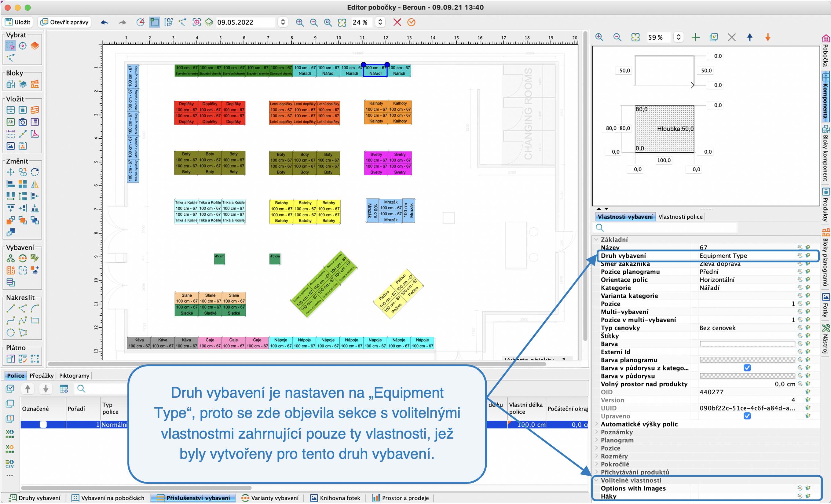The width and height of the screenshot is (831, 504).
Task: Click the rotate icon under Změnit
Action: [35, 172]
